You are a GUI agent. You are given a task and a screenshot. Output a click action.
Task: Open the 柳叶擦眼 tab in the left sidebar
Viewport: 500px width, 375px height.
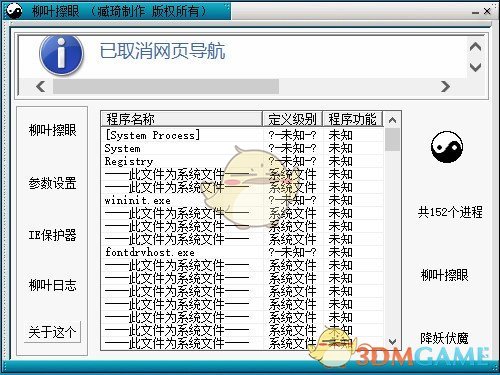tap(52, 130)
